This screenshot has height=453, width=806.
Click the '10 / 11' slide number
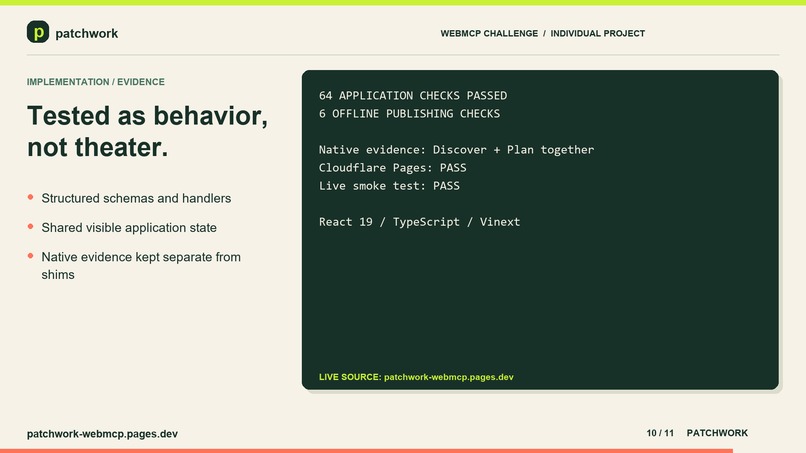[660, 433]
